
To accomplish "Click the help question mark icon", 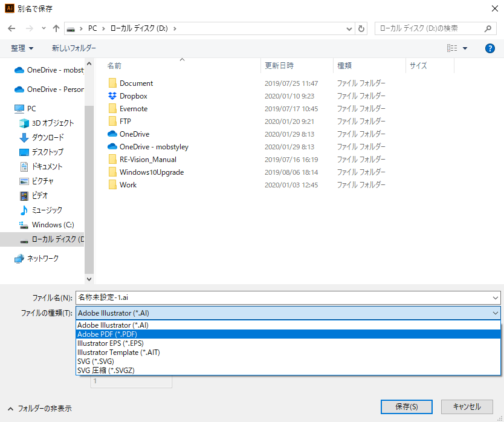I will [x=490, y=48].
